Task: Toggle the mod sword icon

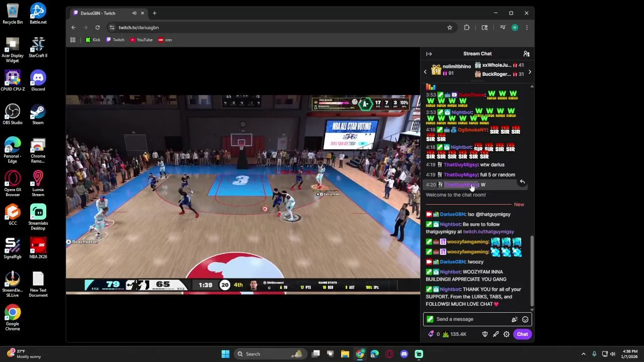Action: [496, 334]
